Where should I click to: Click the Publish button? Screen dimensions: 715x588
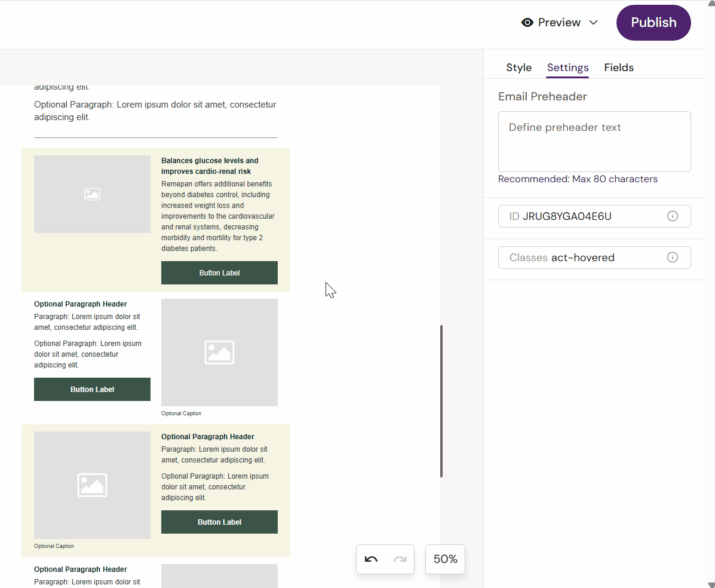point(653,22)
